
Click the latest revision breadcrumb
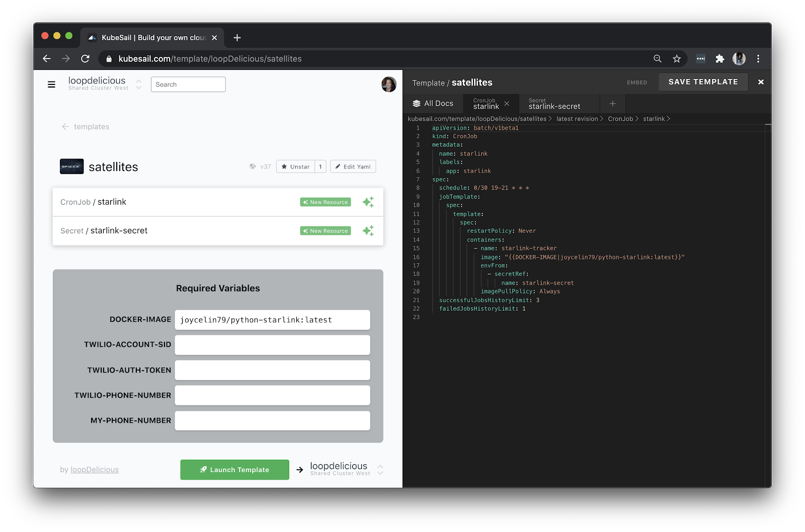[577, 119]
